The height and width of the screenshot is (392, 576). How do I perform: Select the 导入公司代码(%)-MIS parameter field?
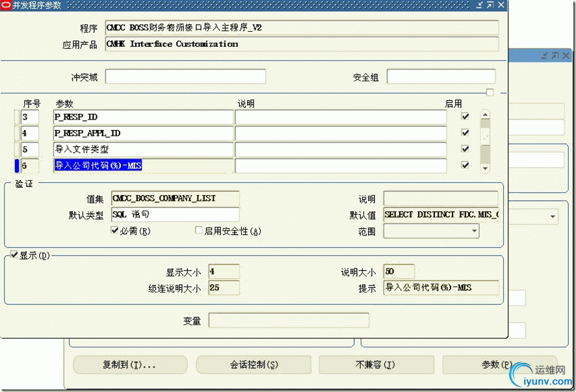coord(143,165)
